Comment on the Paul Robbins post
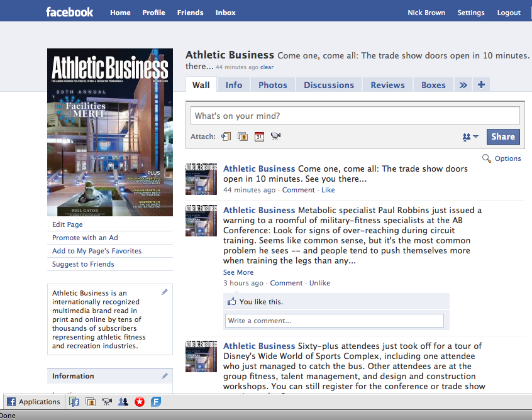 pos(286,283)
